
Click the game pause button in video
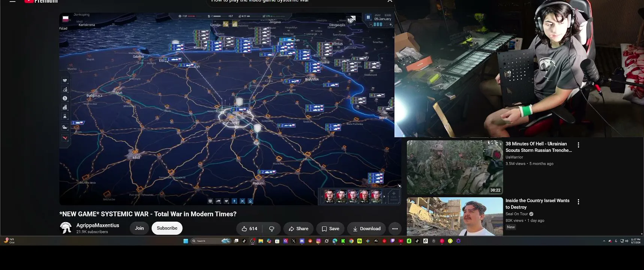coord(368,17)
